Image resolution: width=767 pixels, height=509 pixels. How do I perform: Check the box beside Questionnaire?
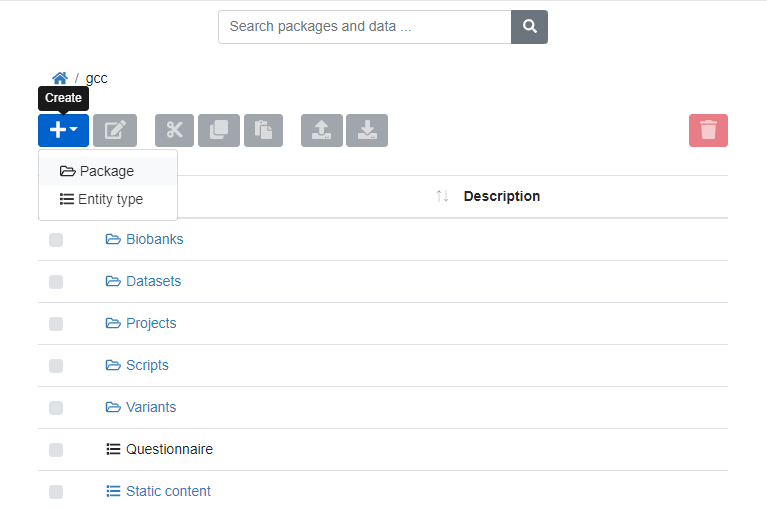pos(56,450)
